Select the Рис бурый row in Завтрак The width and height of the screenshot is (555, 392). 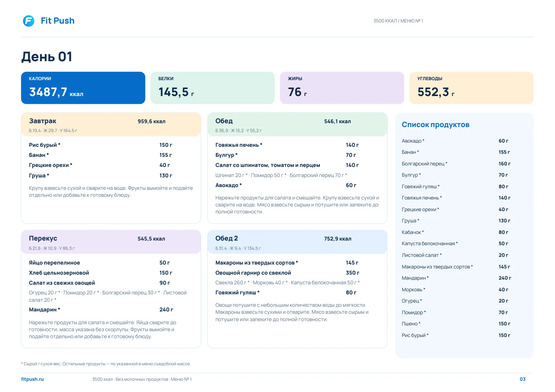point(100,145)
